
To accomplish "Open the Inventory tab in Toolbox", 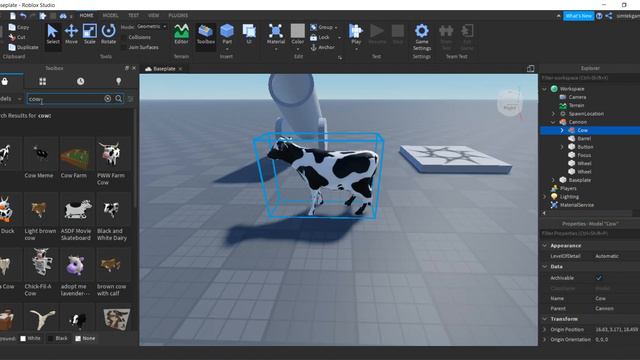I will pos(42,81).
